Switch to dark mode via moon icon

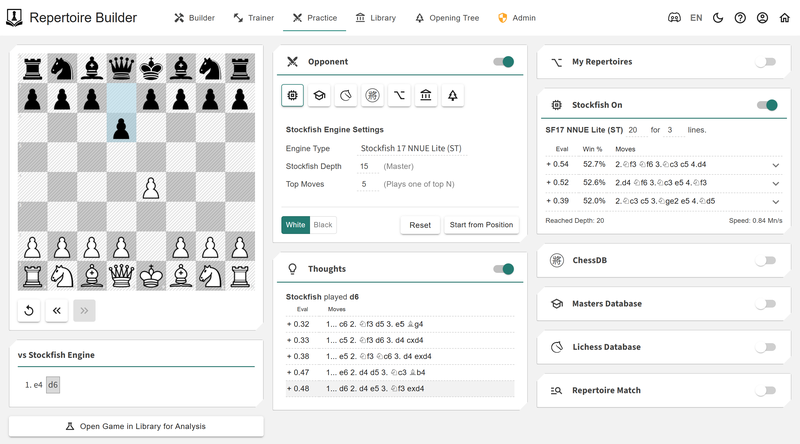tap(718, 18)
